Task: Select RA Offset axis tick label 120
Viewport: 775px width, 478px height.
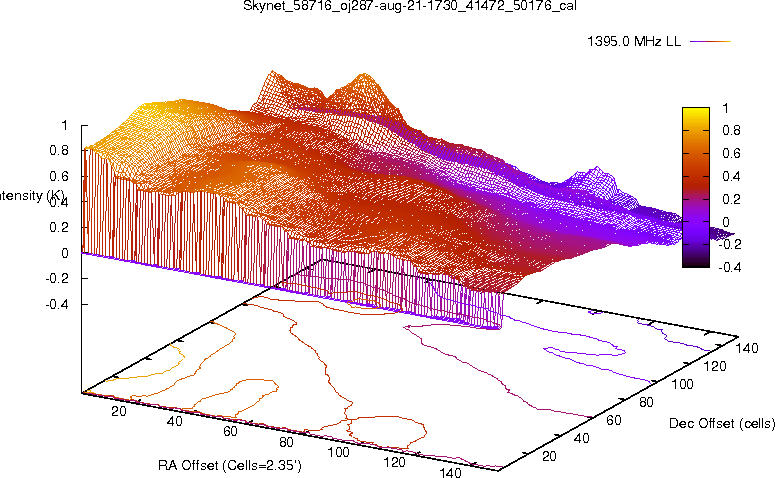Action: coord(394,462)
